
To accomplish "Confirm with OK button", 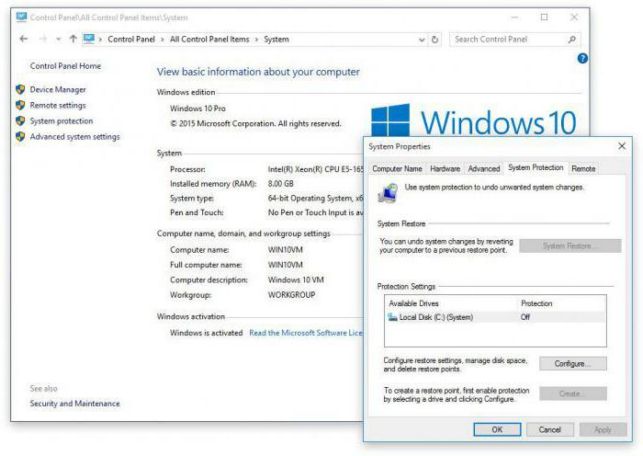I will [497, 429].
